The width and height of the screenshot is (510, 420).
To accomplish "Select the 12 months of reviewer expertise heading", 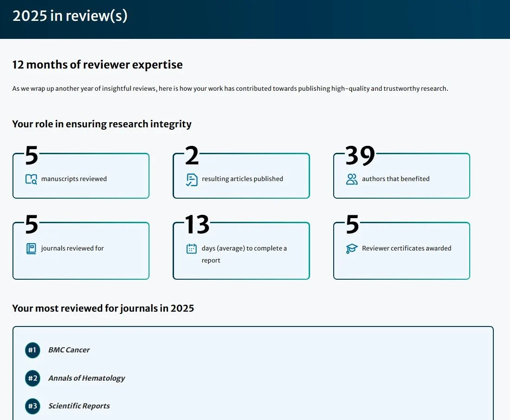I will pyautogui.click(x=97, y=65).
